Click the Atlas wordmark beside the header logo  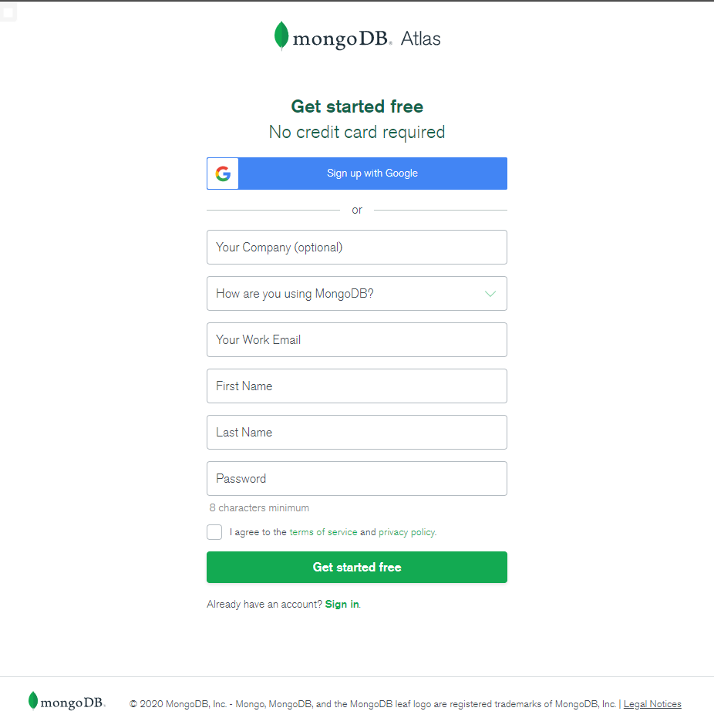421,39
